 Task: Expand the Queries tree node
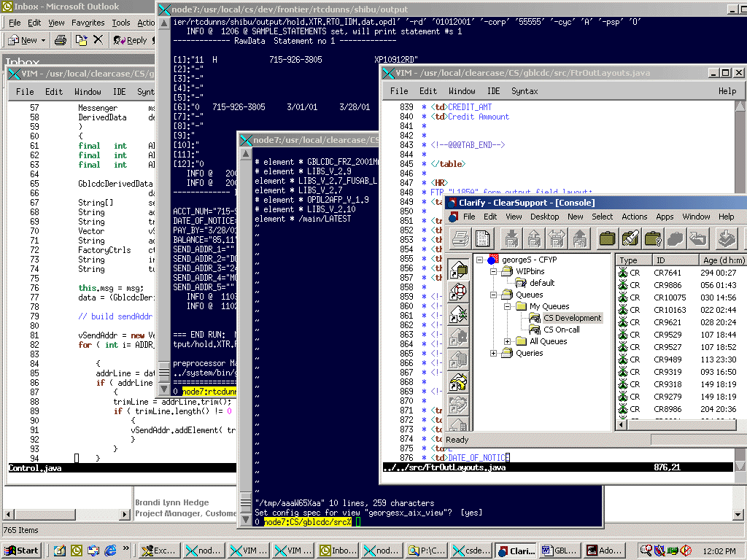(494, 353)
